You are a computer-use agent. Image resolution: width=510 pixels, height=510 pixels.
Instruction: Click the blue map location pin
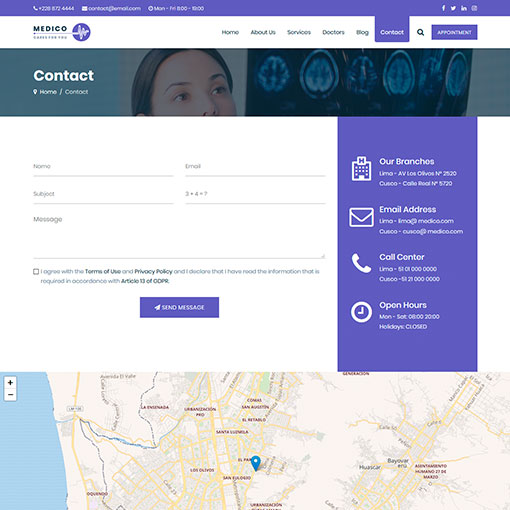click(x=256, y=463)
